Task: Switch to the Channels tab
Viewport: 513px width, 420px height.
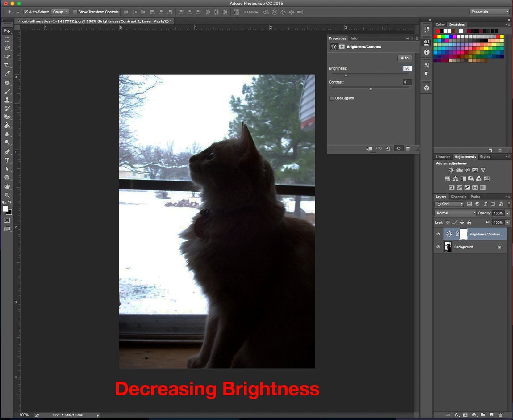Action: pos(459,197)
